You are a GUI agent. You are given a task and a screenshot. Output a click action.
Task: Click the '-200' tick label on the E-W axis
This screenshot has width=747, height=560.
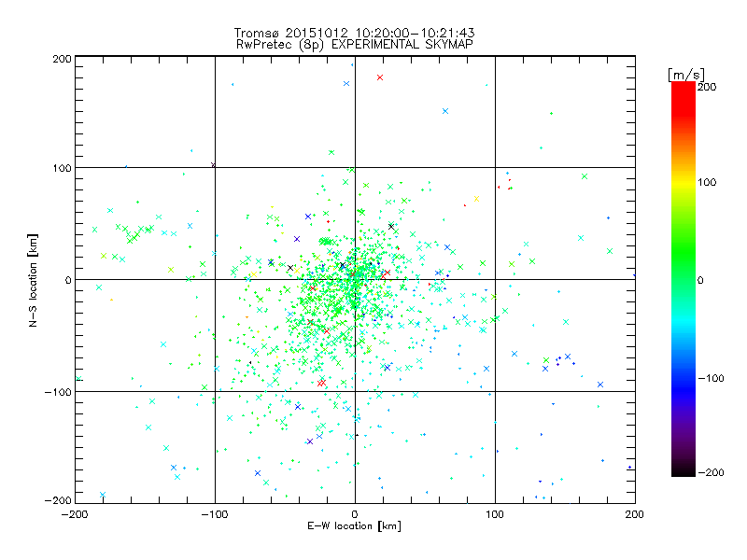coord(75,514)
